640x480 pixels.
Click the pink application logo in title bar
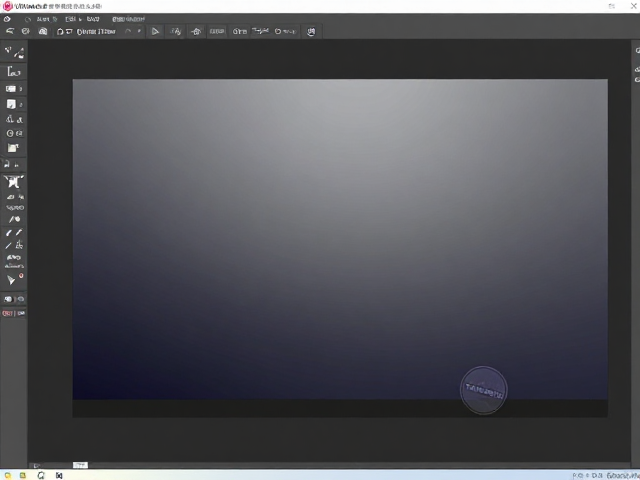pos(7,6)
